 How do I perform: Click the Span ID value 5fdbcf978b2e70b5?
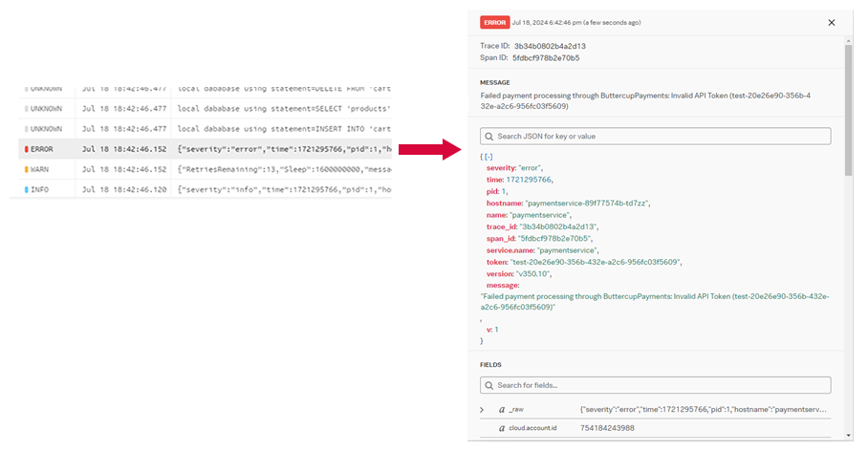point(546,58)
